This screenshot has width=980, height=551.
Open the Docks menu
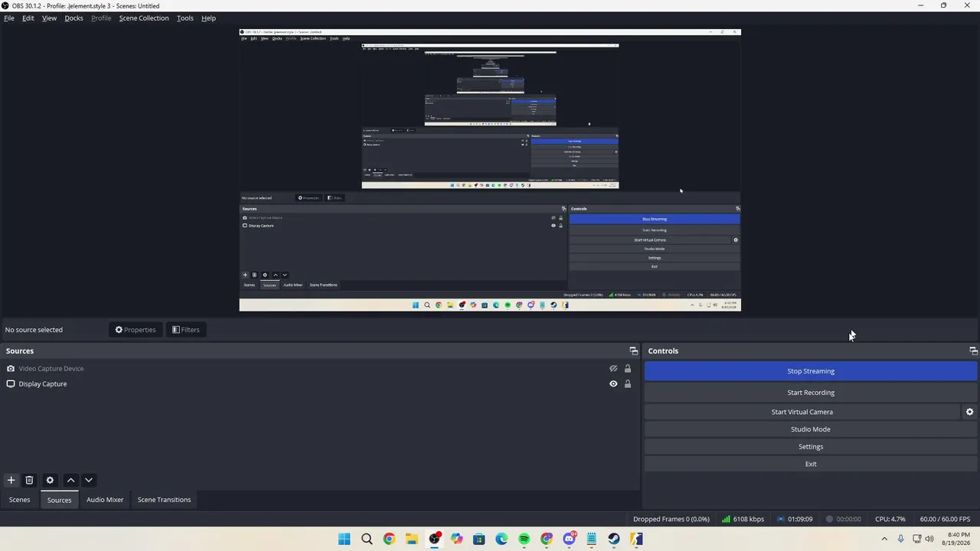click(73, 18)
